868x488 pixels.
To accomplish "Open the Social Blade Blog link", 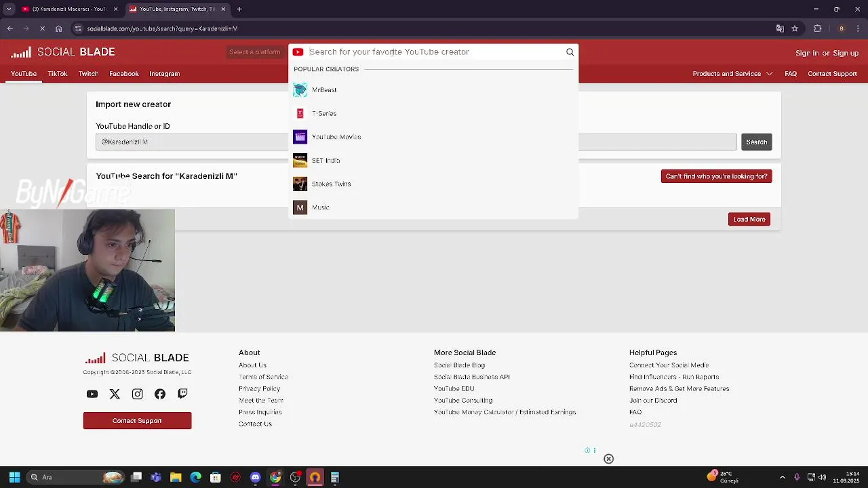I will pos(459,365).
